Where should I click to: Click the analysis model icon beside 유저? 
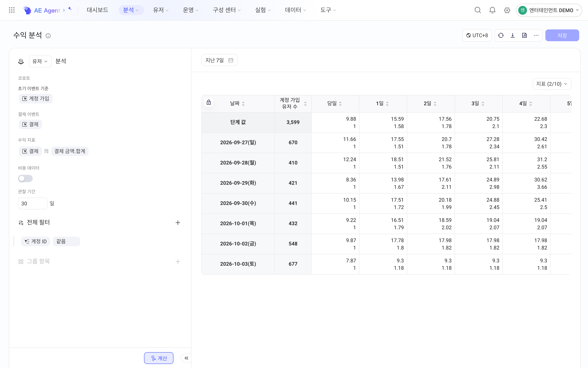coord(21,61)
